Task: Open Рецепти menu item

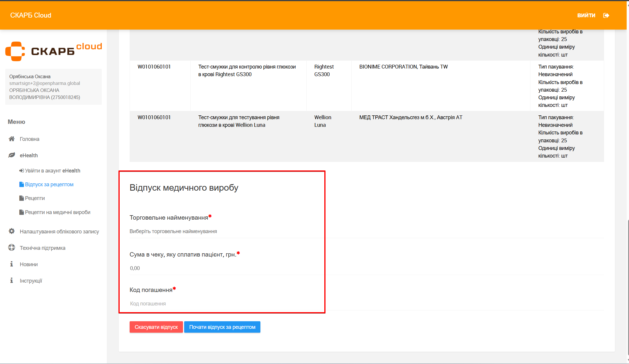Action: coord(35,198)
